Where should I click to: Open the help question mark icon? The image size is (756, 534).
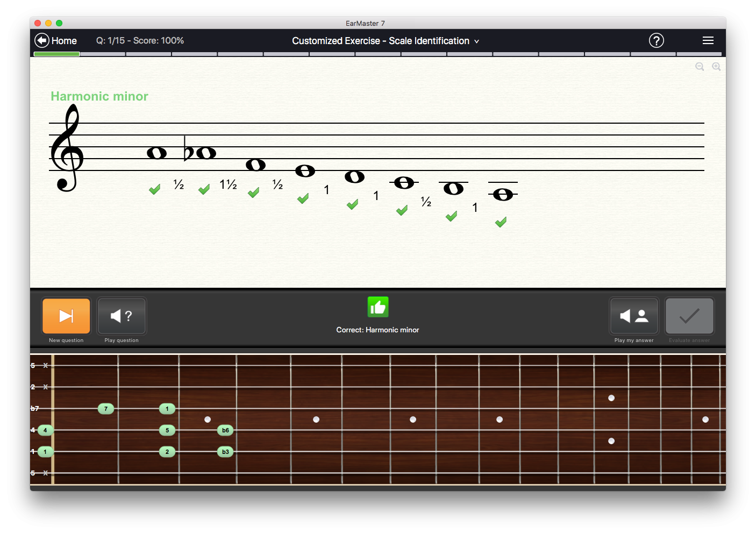[x=656, y=41]
